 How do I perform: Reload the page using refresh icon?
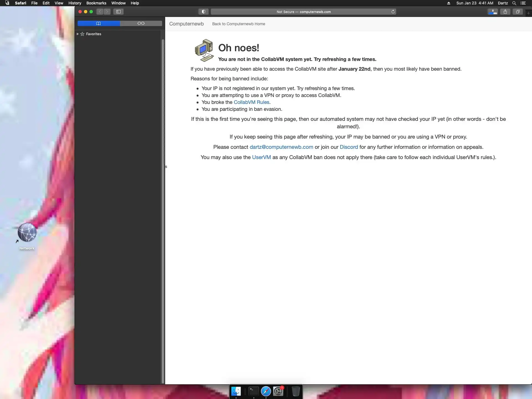tap(393, 12)
